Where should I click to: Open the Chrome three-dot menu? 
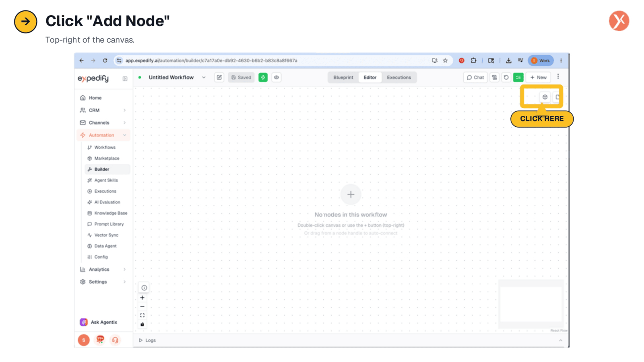[x=561, y=60]
